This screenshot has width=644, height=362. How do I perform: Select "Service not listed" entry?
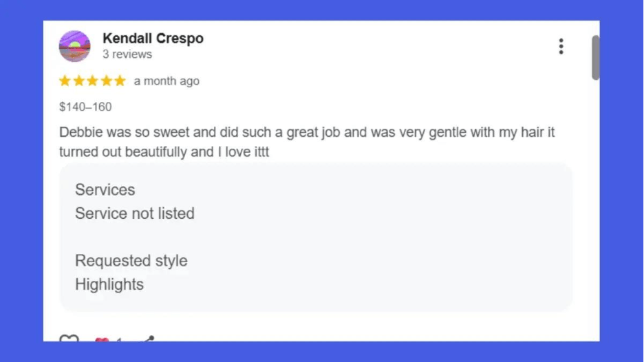pos(135,213)
